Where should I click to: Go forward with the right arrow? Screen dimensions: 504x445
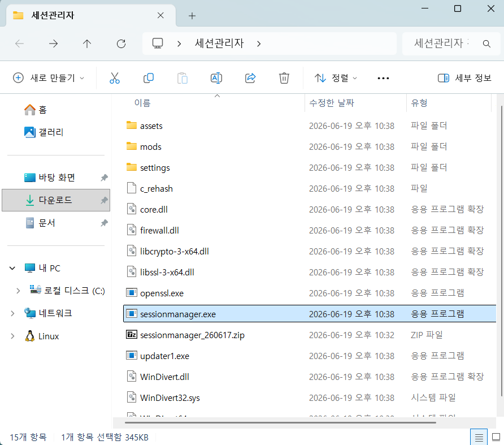[53, 44]
